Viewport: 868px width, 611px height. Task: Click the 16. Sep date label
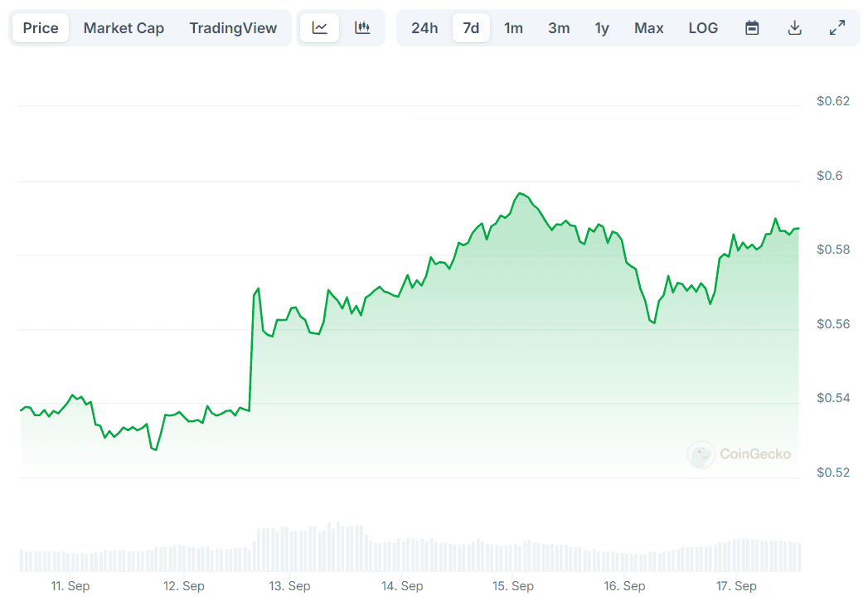point(624,585)
